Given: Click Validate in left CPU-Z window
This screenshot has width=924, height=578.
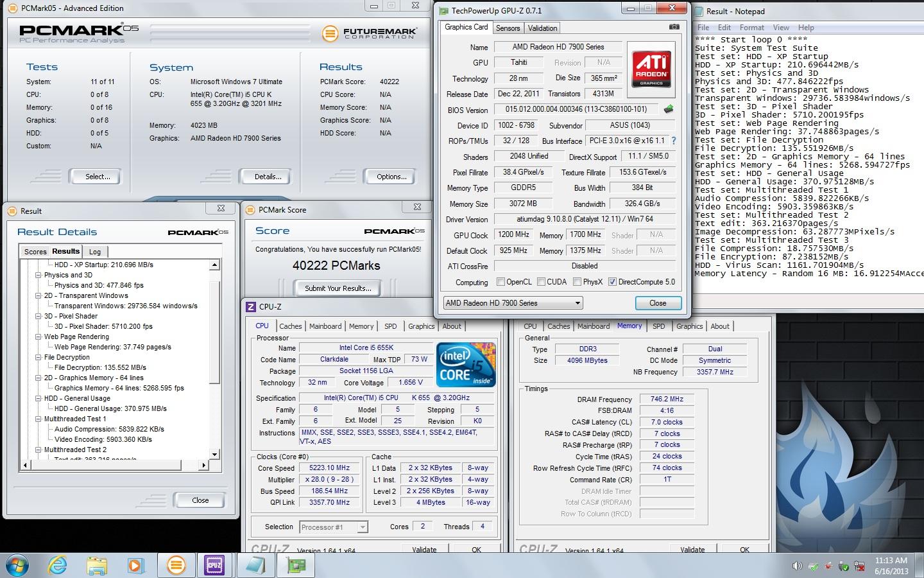Looking at the screenshot, I should point(424,549).
